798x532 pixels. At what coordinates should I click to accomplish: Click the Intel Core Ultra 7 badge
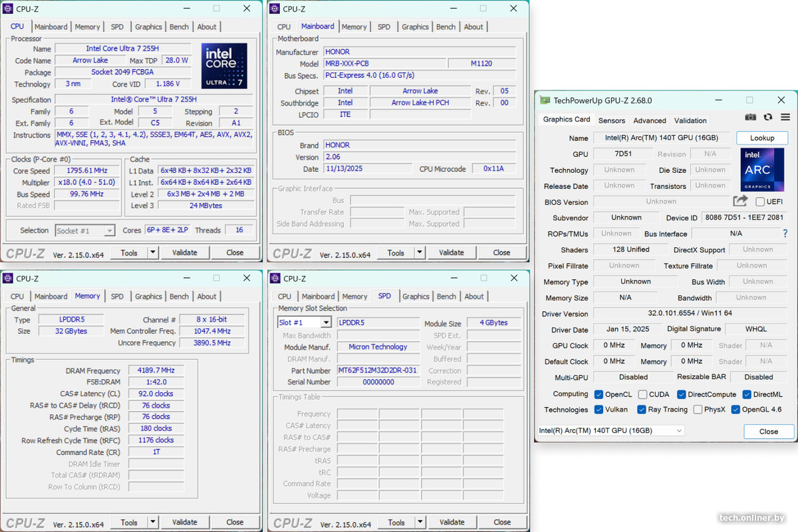(x=224, y=66)
